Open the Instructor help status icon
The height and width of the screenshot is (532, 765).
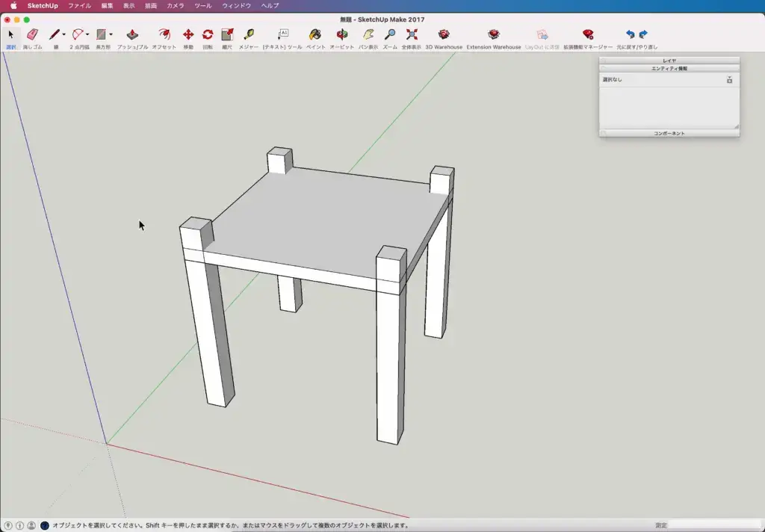[x=44, y=526]
